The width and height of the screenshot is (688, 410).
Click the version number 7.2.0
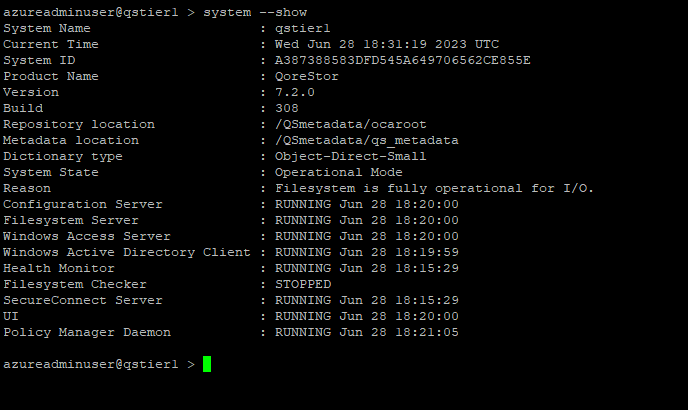pos(295,92)
